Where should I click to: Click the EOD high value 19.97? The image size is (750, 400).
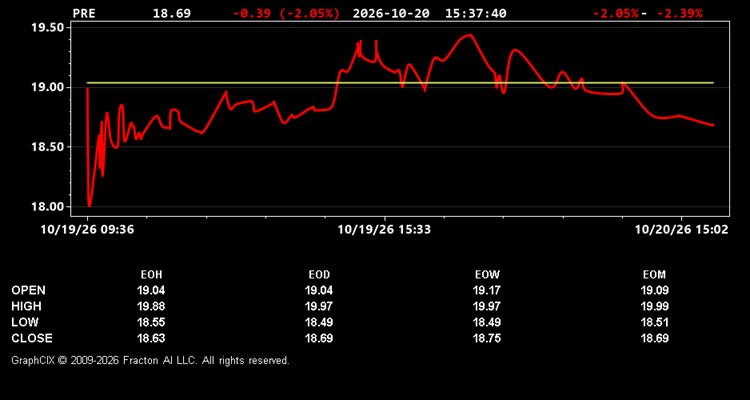319,306
